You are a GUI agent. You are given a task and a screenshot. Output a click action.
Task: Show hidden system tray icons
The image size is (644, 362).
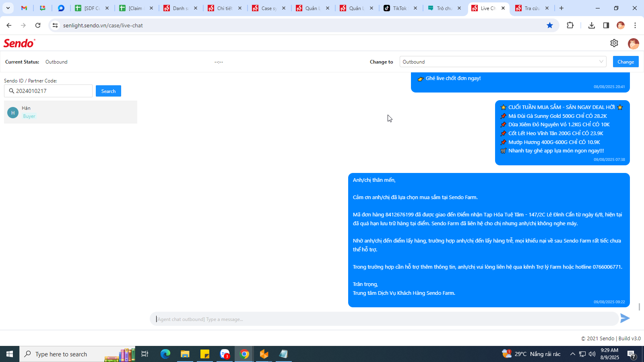pos(572,354)
